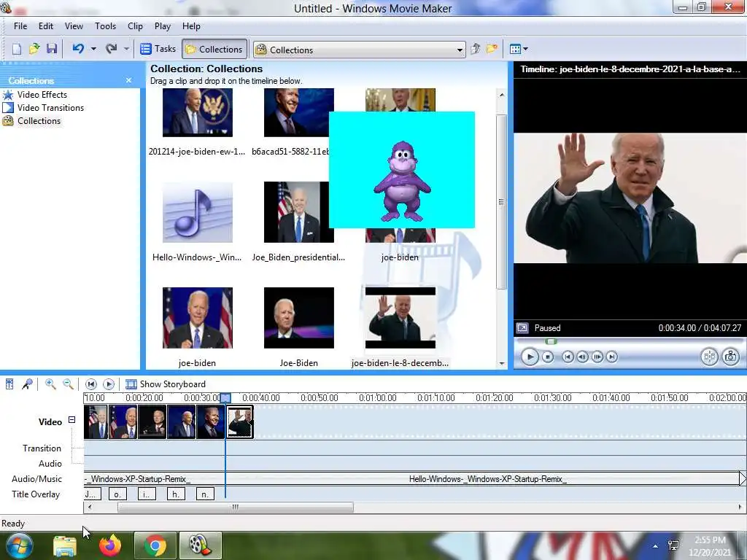Play the preview in the monitor
747x560 pixels.
coord(530,357)
